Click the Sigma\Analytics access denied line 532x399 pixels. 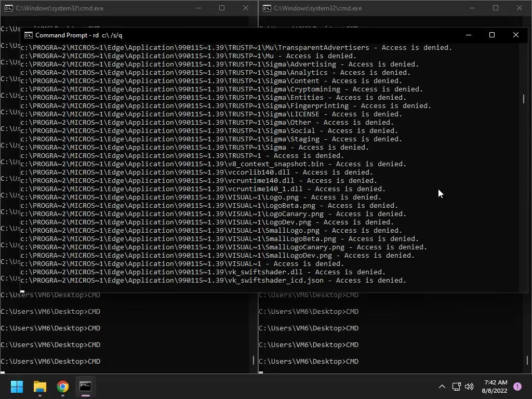(216, 72)
